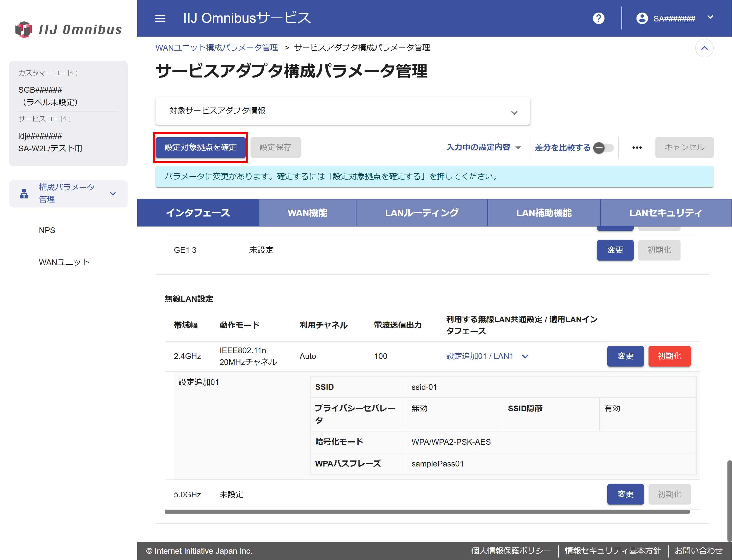The width and height of the screenshot is (732, 560).
Task: Expand the 対象サービスアダプタ情報 panel
Action: click(x=343, y=111)
